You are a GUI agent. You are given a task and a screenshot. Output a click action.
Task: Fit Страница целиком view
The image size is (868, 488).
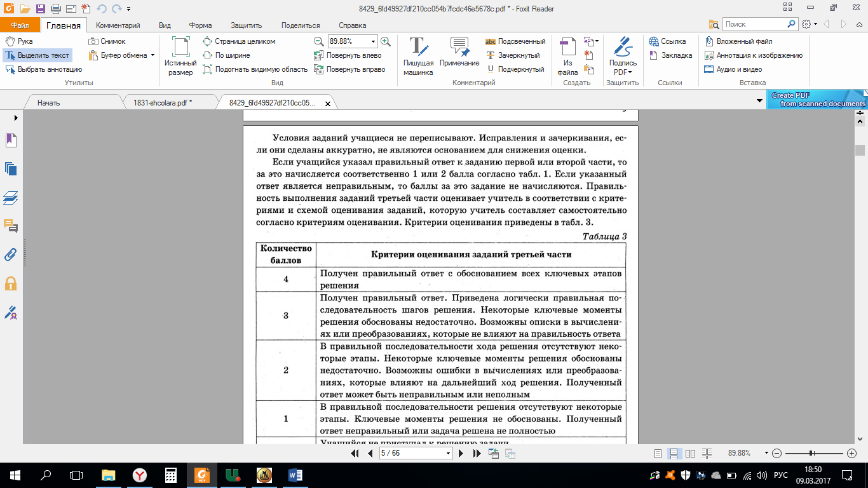240,41
